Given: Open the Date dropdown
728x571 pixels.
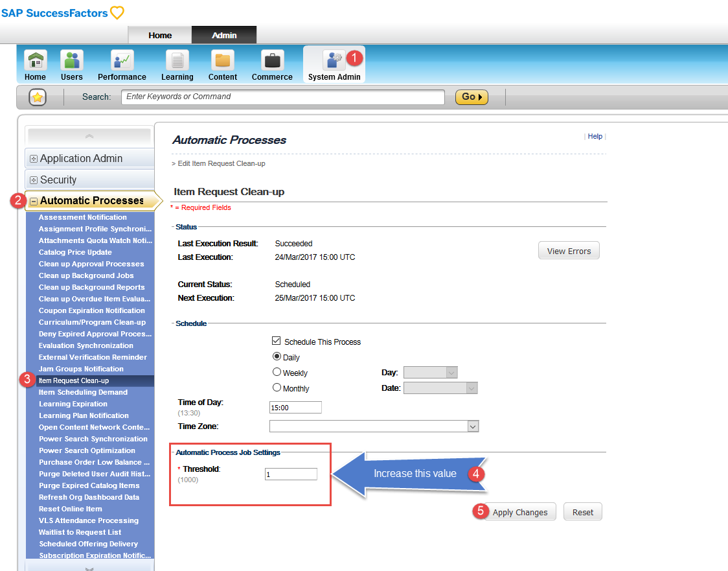Looking at the screenshot, I should click(x=440, y=388).
